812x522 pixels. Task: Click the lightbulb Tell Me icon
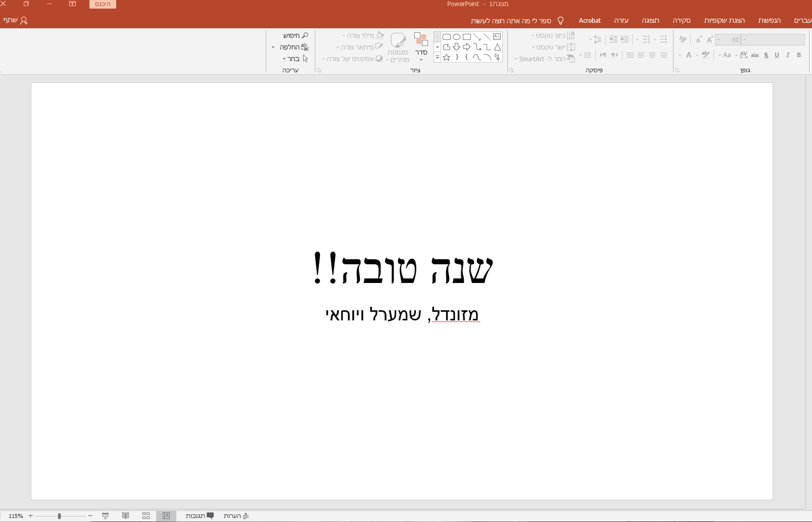(x=560, y=21)
